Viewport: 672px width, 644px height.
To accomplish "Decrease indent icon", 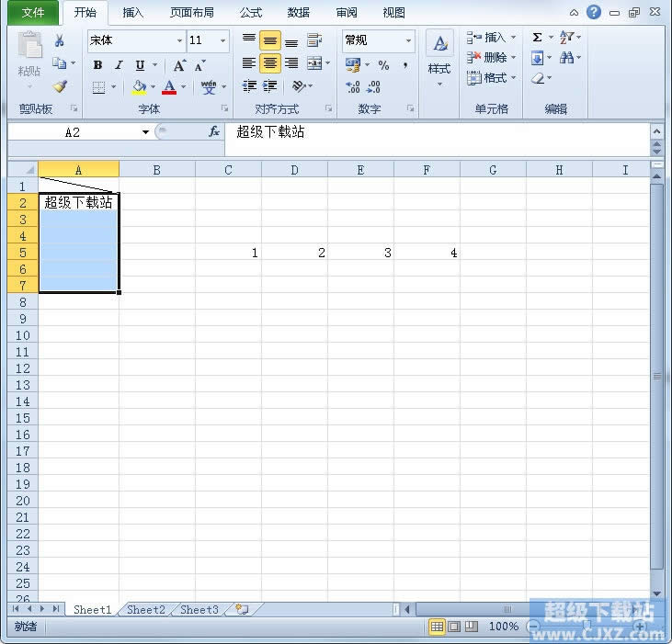I will click(x=249, y=86).
